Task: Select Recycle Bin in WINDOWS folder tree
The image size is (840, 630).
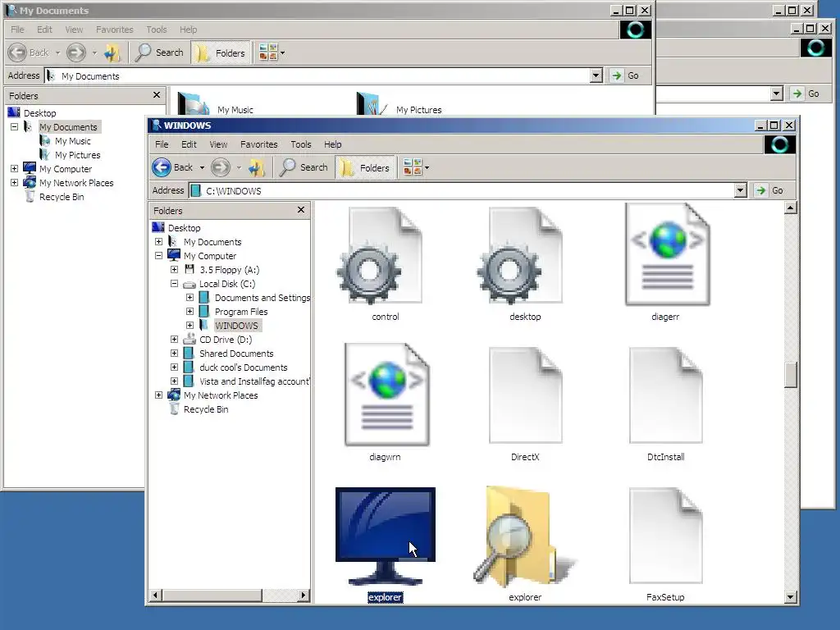Action: (206, 409)
